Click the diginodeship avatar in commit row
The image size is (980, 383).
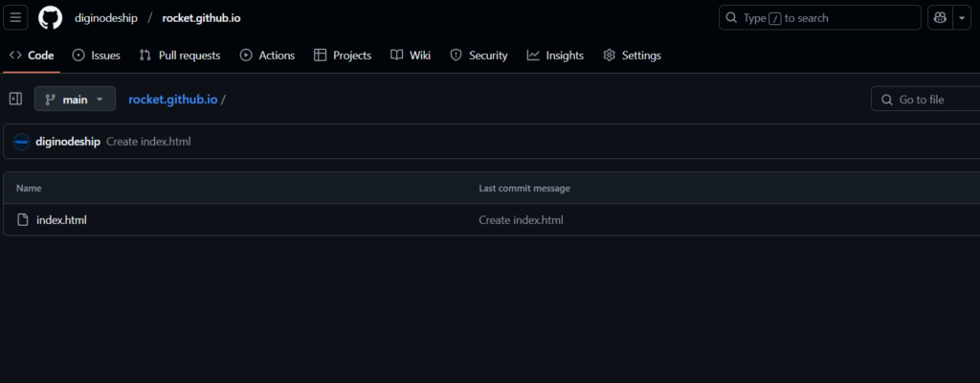coord(21,142)
